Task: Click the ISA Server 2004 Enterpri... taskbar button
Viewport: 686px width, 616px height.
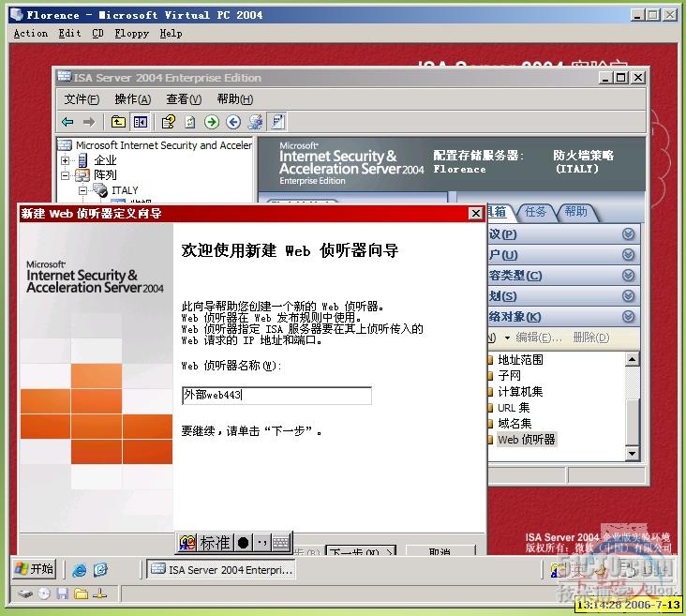Action: pos(221,570)
